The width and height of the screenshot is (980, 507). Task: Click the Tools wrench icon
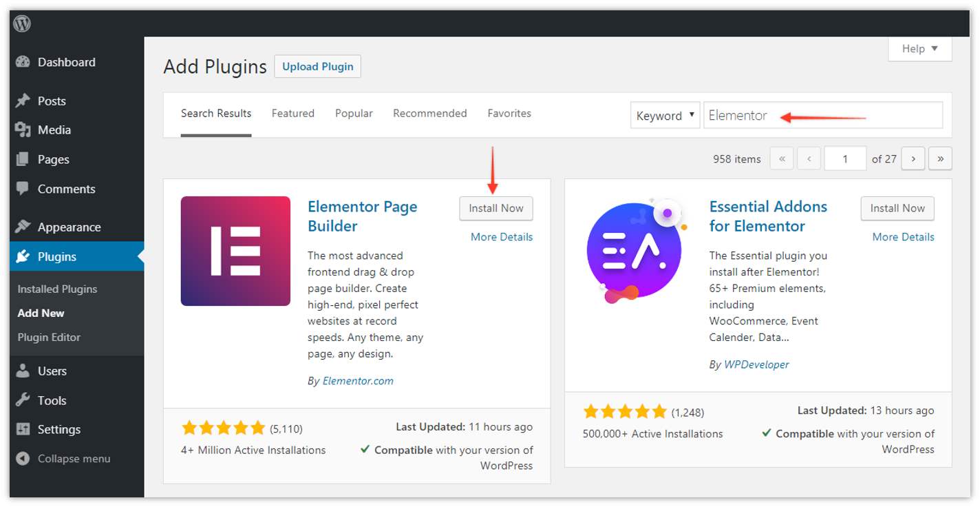point(21,400)
